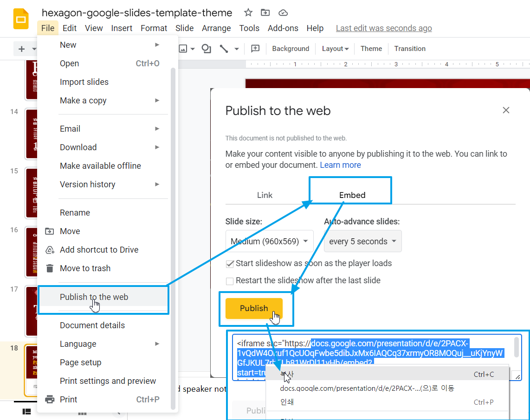Open the Help menu

click(315, 28)
